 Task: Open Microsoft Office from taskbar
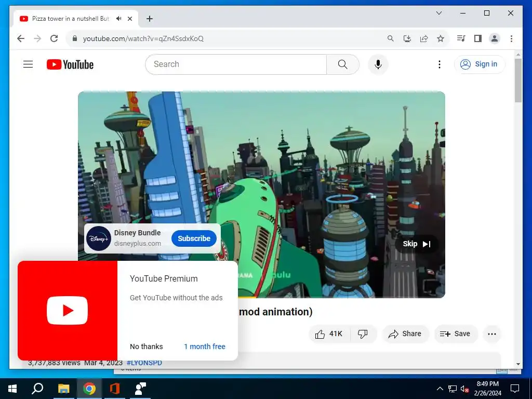point(115,389)
